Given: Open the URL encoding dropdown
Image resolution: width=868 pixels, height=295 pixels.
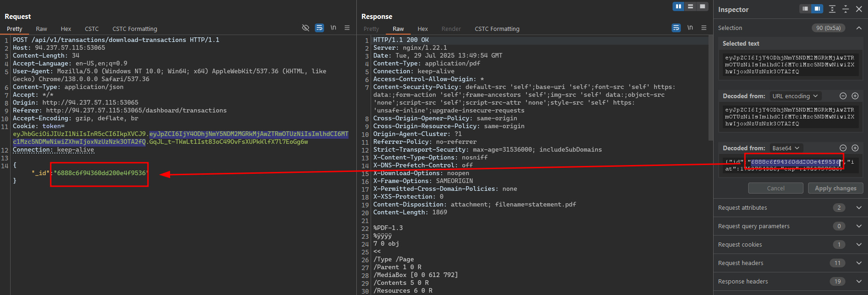Looking at the screenshot, I should pyautogui.click(x=795, y=96).
